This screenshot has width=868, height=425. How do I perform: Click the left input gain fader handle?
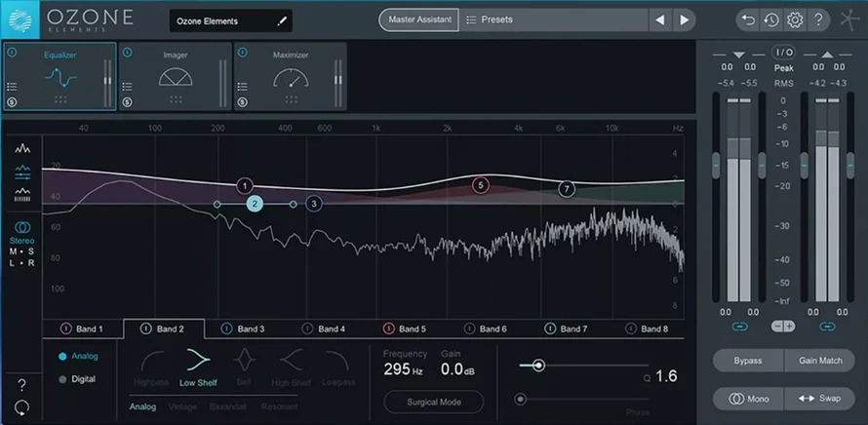716,165
